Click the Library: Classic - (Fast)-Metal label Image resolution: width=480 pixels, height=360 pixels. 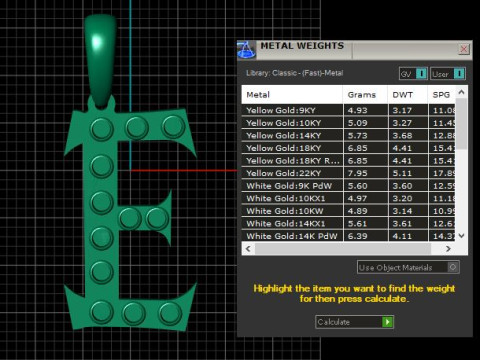pos(294,73)
